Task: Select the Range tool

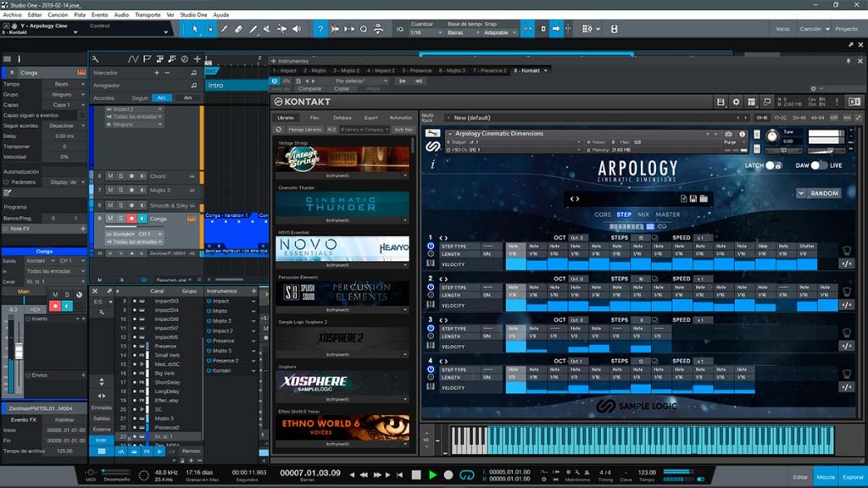Action: tap(210, 29)
